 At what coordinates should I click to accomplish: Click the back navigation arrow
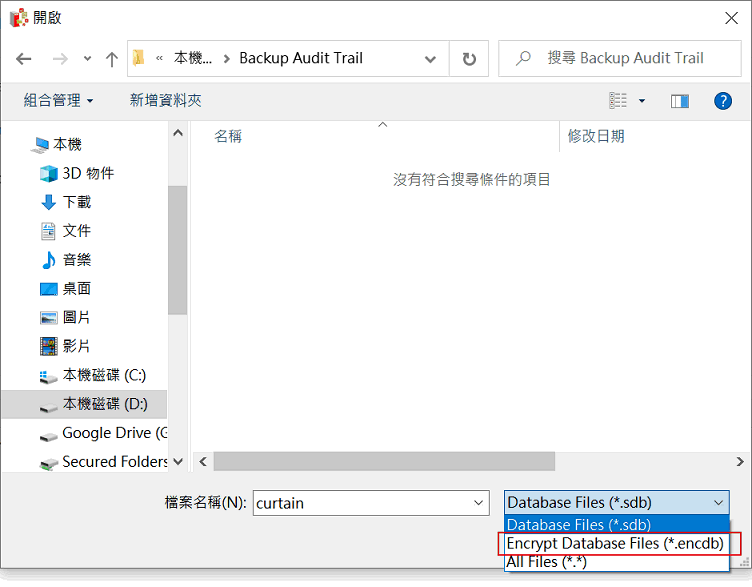[24, 59]
